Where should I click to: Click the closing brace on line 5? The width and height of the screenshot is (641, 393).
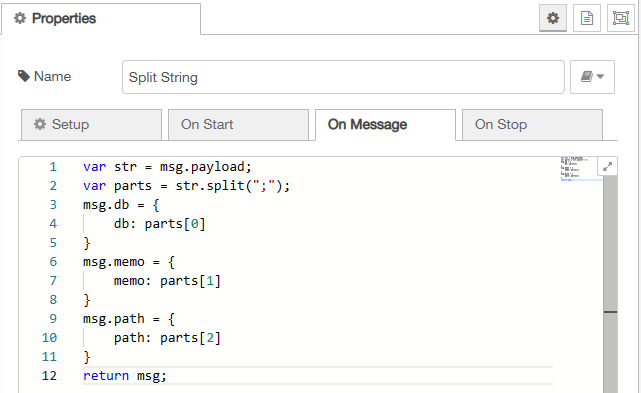[x=87, y=243]
